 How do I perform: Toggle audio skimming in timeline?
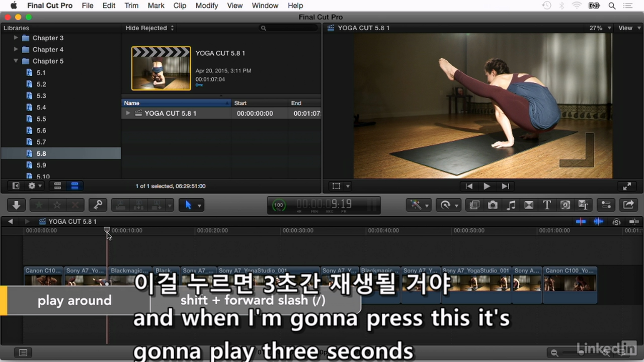point(598,221)
